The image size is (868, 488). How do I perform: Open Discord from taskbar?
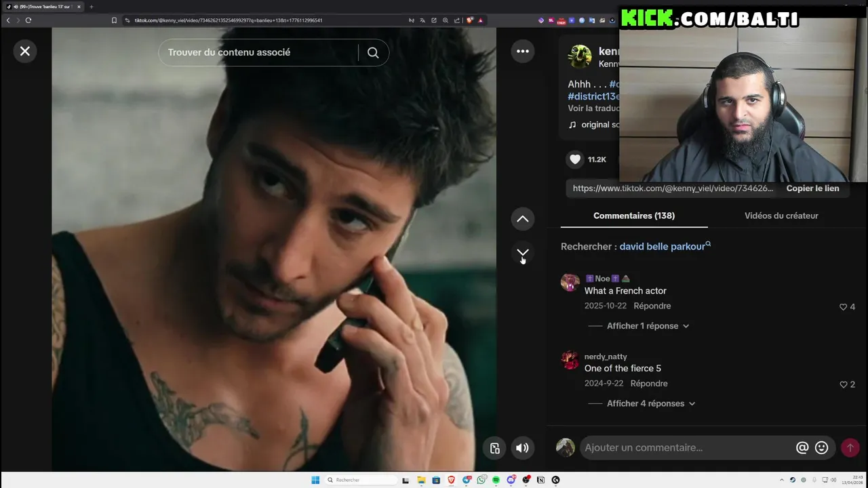click(x=511, y=480)
